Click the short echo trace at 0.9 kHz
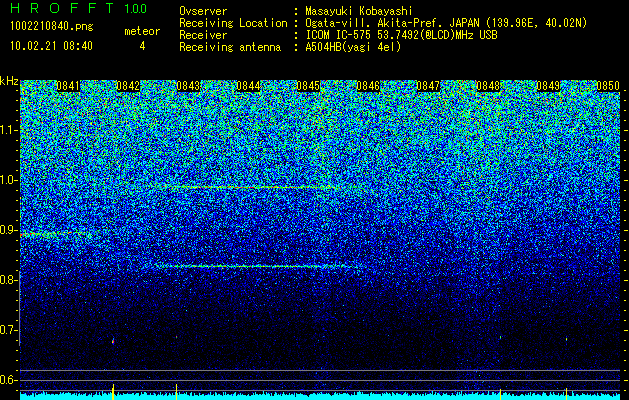 click(x=56, y=234)
